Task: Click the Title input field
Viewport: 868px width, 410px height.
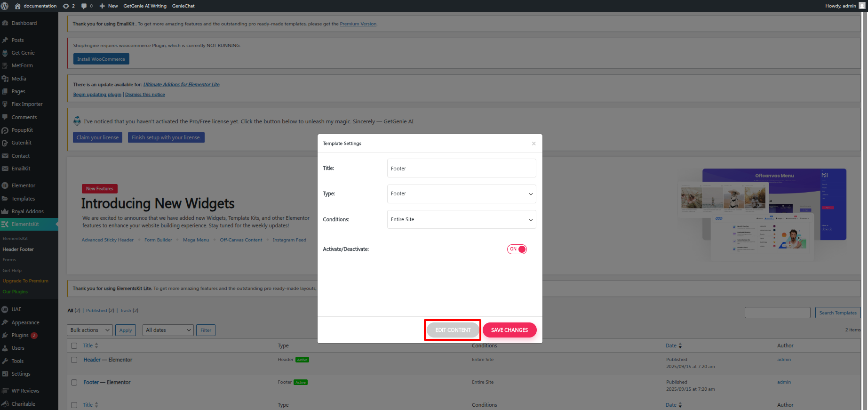Action: (x=461, y=169)
